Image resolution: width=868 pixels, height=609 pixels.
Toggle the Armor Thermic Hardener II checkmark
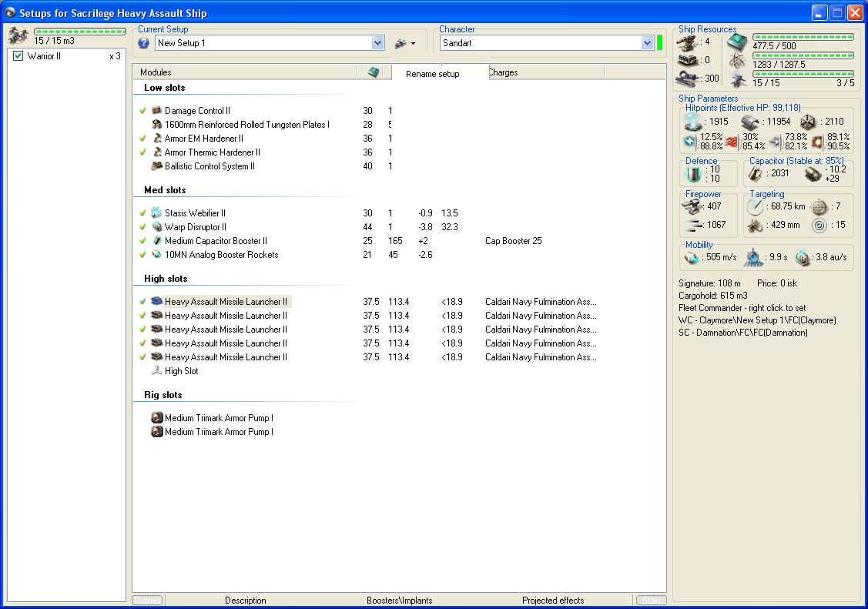pyautogui.click(x=142, y=152)
